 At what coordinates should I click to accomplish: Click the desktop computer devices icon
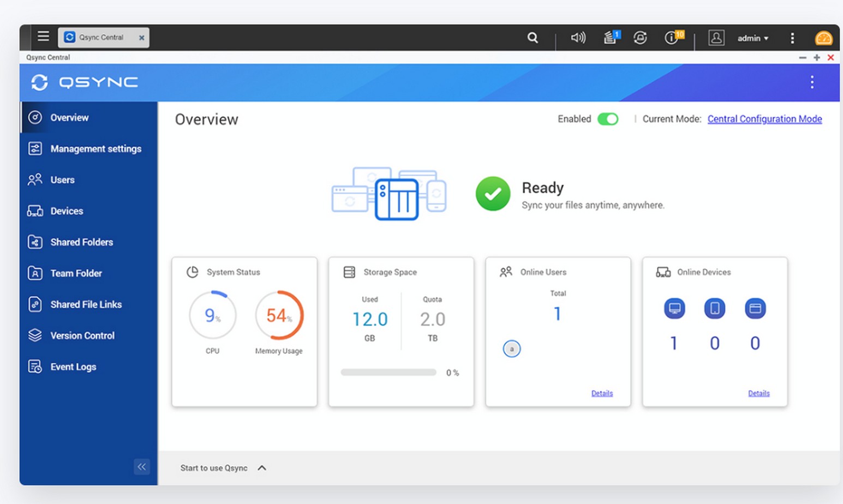[x=674, y=308]
